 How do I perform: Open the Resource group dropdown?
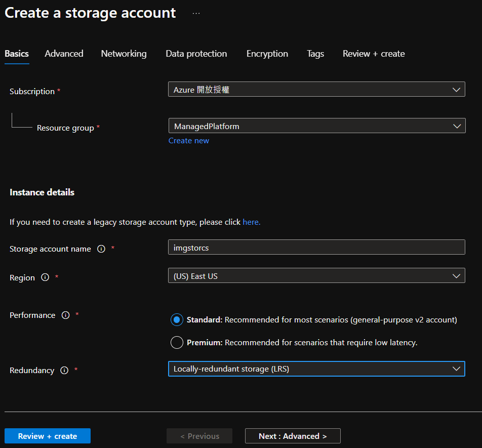316,126
